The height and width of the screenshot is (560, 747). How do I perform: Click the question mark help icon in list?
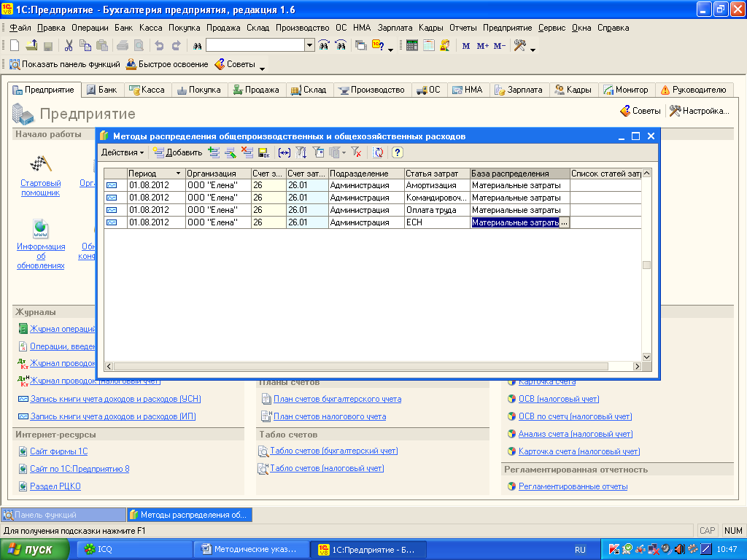(398, 152)
